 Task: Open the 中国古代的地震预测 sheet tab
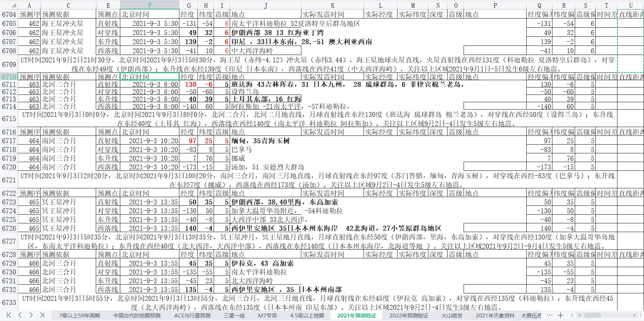point(137,315)
